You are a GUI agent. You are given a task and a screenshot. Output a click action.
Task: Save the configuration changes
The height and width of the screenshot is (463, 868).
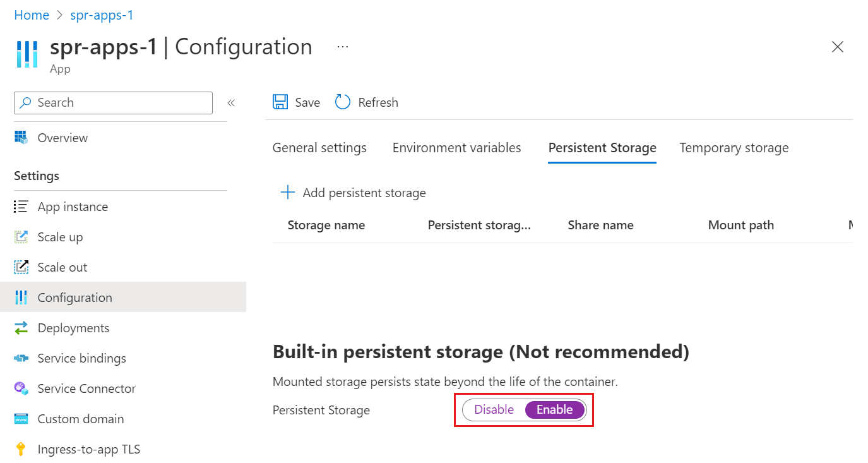tap(295, 102)
